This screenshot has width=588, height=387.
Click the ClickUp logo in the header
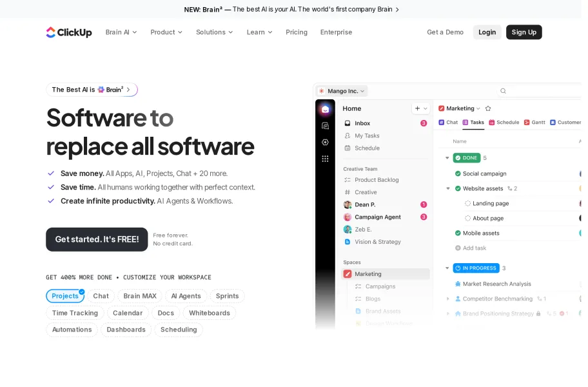point(69,32)
